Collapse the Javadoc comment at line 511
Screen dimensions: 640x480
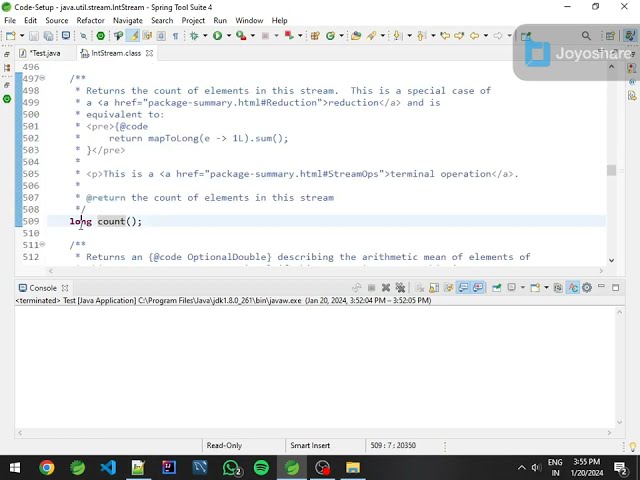(x=42, y=244)
